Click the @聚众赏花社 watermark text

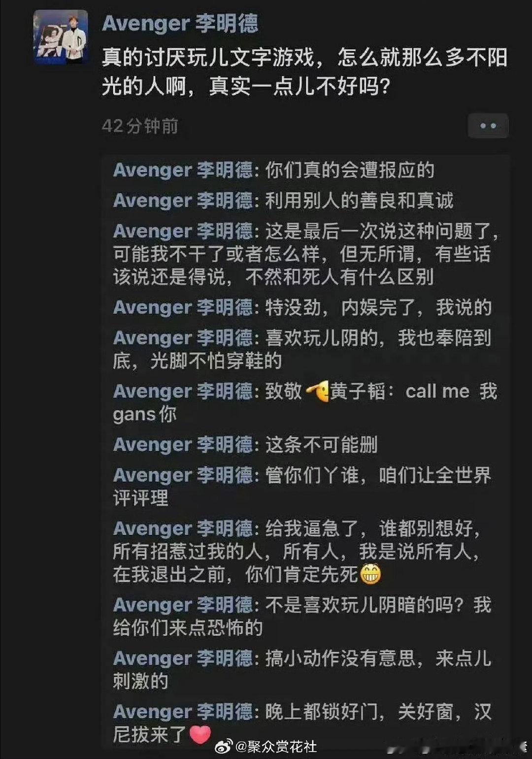(276, 747)
